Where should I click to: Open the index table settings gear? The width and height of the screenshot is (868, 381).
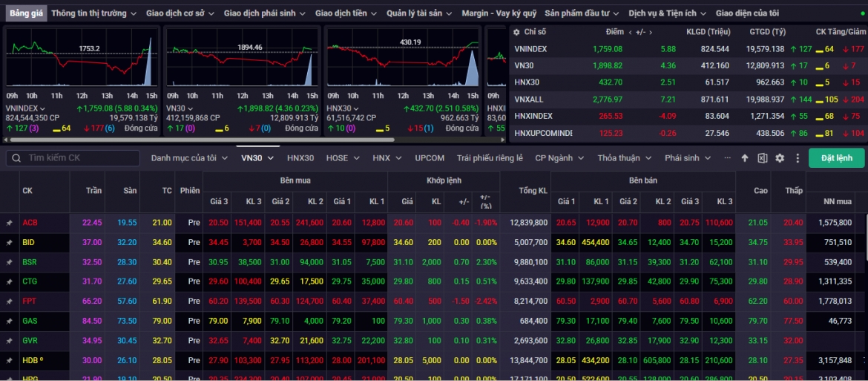(516, 32)
